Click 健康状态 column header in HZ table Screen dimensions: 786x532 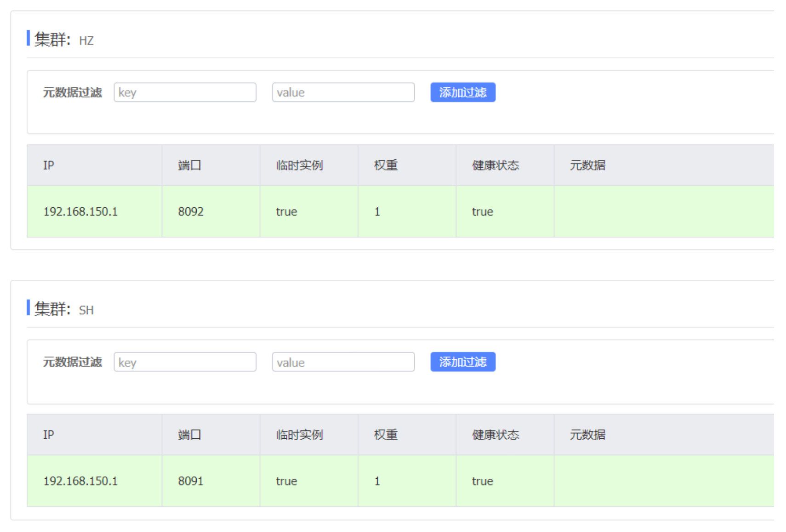click(495, 165)
